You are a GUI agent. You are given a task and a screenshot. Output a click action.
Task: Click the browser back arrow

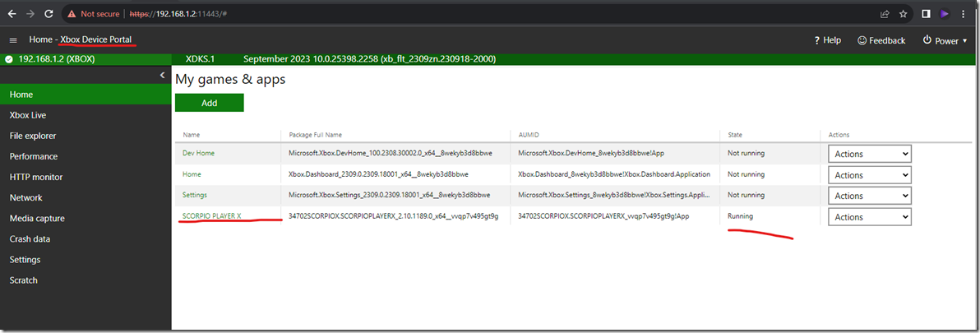(x=12, y=14)
